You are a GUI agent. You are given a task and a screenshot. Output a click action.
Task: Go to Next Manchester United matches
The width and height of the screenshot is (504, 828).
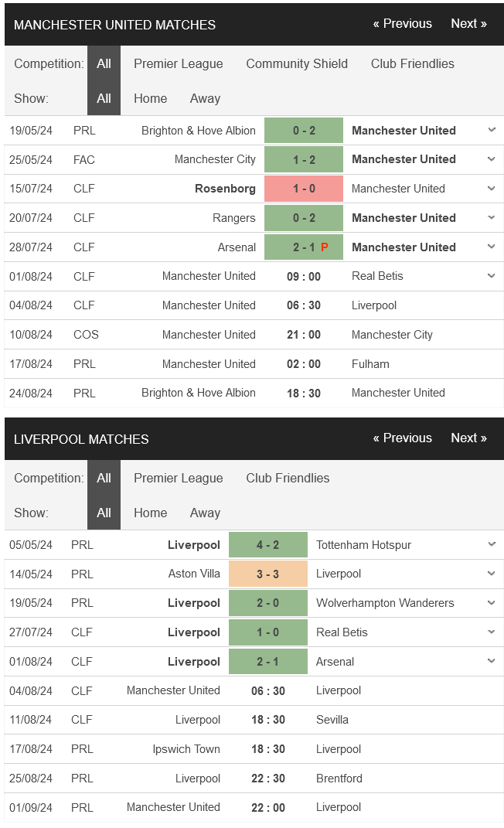click(x=468, y=24)
